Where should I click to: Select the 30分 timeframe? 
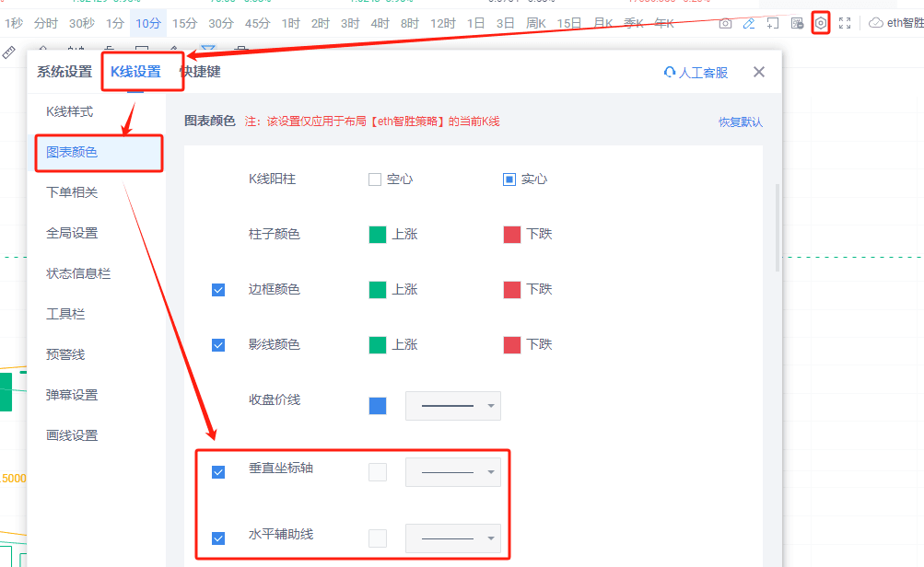pyautogui.click(x=220, y=24)
